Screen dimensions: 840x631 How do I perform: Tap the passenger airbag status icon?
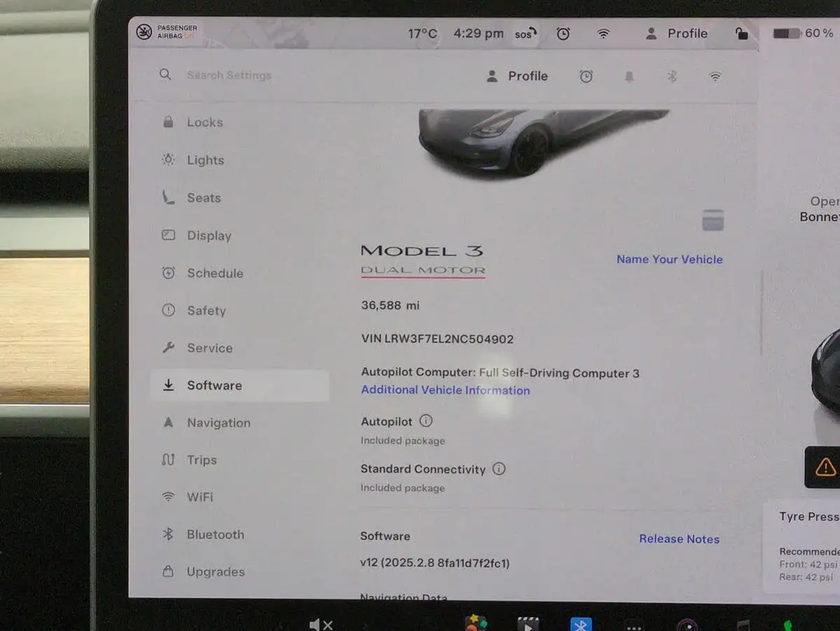tap(144, 32)
